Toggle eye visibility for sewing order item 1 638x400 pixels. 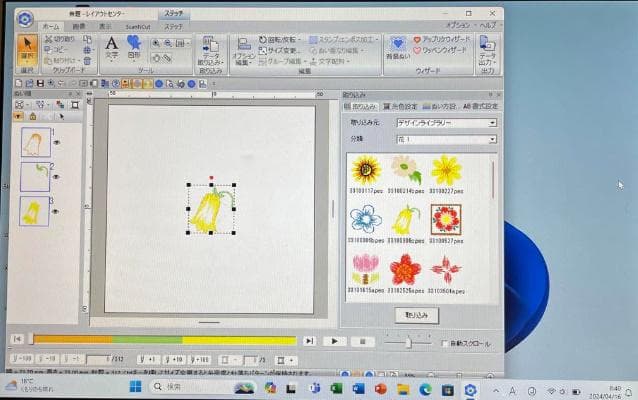[x=57, y=143]
